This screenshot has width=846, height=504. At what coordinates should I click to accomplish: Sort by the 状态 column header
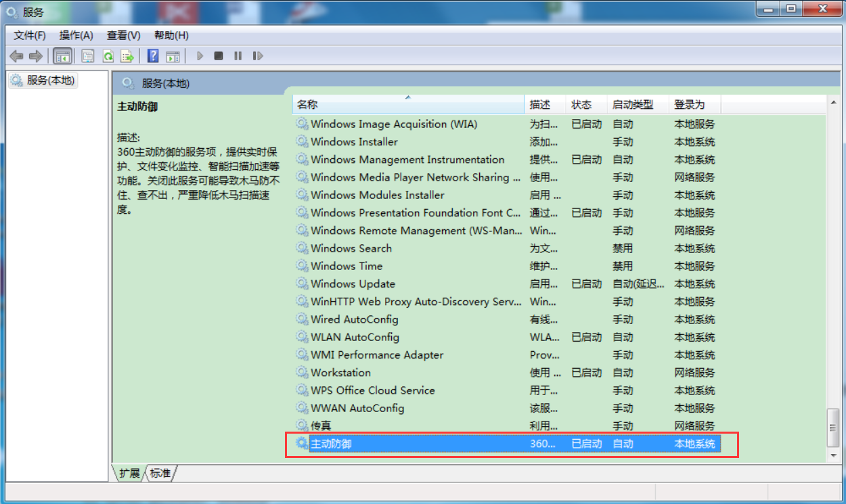pos(586,104)
